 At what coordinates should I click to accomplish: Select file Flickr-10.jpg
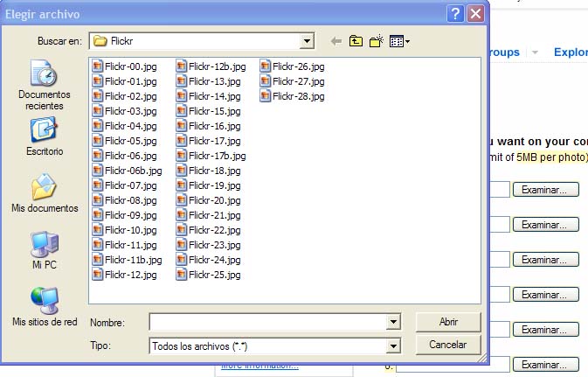pos(124,230)
